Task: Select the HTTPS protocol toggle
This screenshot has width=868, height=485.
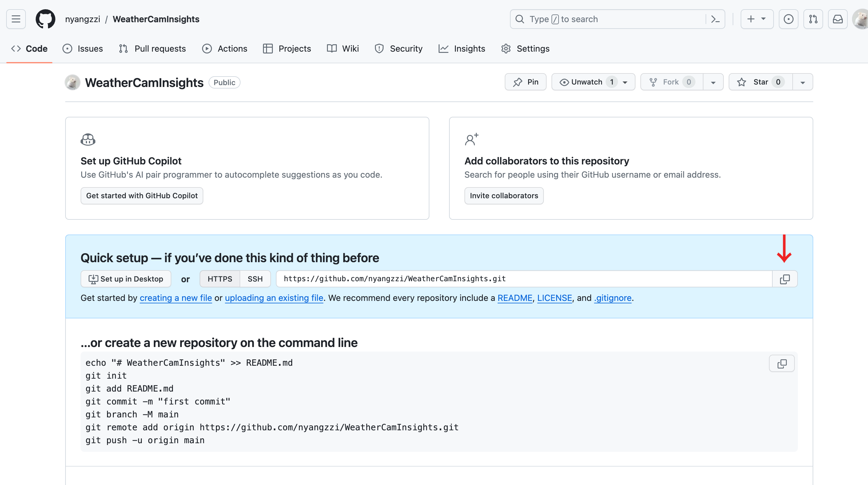Action: [x=220, y=279]
